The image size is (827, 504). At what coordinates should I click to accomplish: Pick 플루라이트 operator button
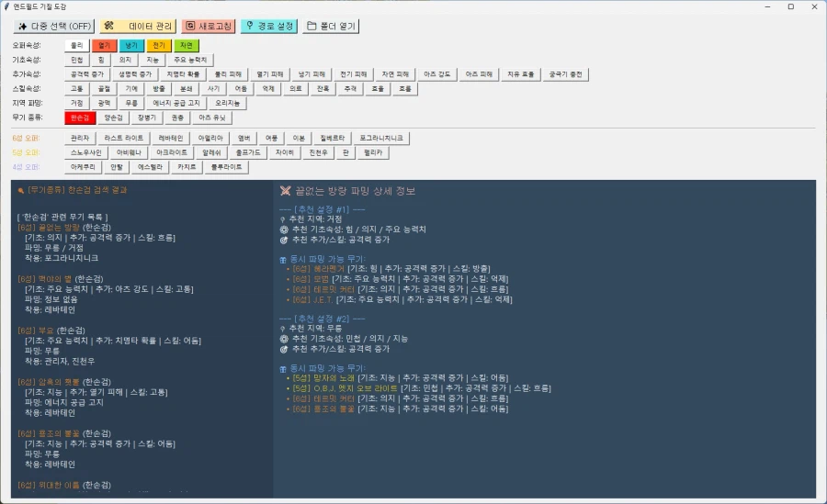coord(227,167)
